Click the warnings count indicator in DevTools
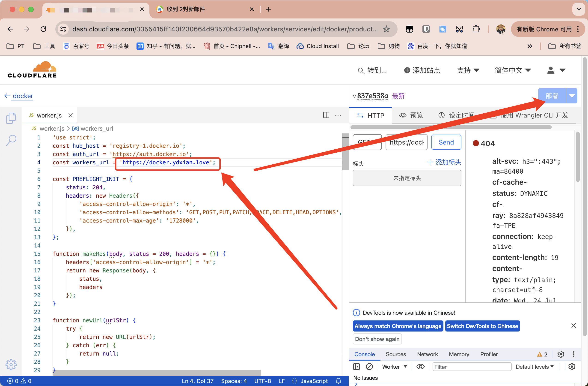 tap(542, 354)
